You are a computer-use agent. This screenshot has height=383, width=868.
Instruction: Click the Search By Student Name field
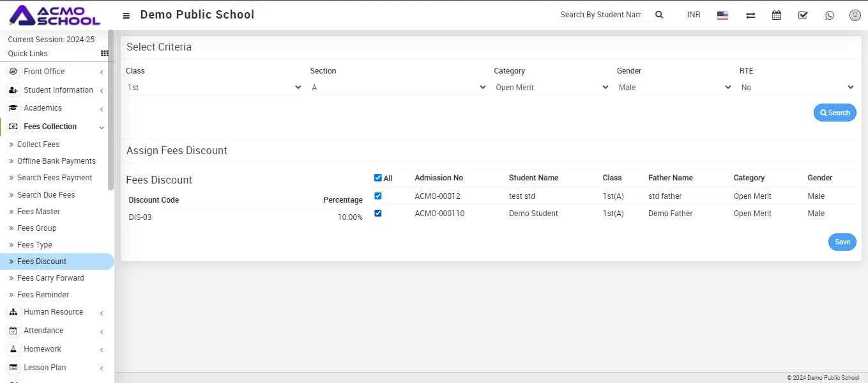(601, 15)
